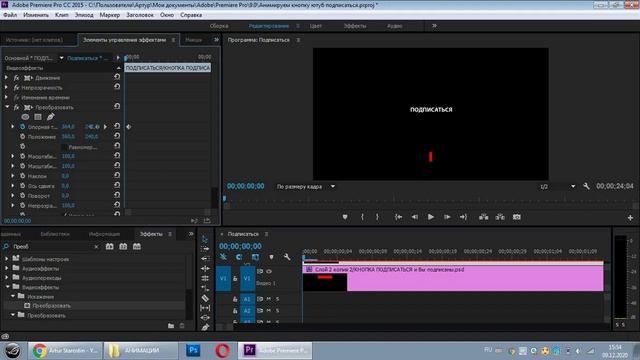Reset the Положение parameter
640x360 pixels.
(x=117, y=136)
